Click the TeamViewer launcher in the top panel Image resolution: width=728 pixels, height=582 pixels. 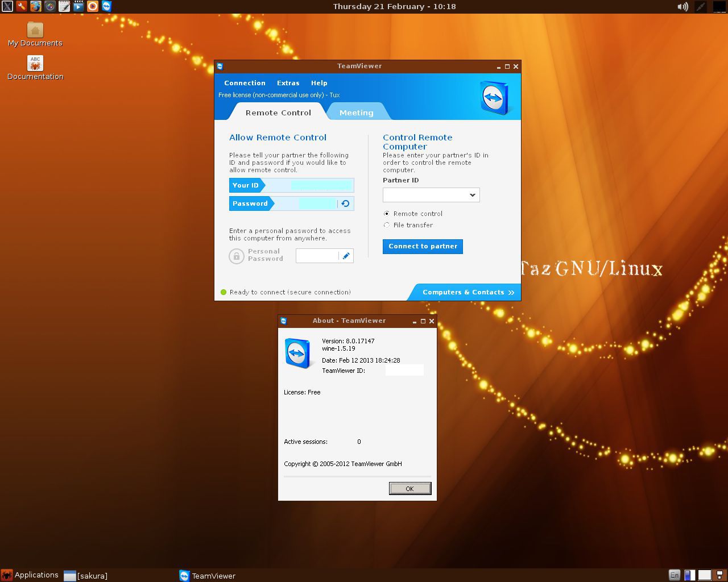[106, 6]
